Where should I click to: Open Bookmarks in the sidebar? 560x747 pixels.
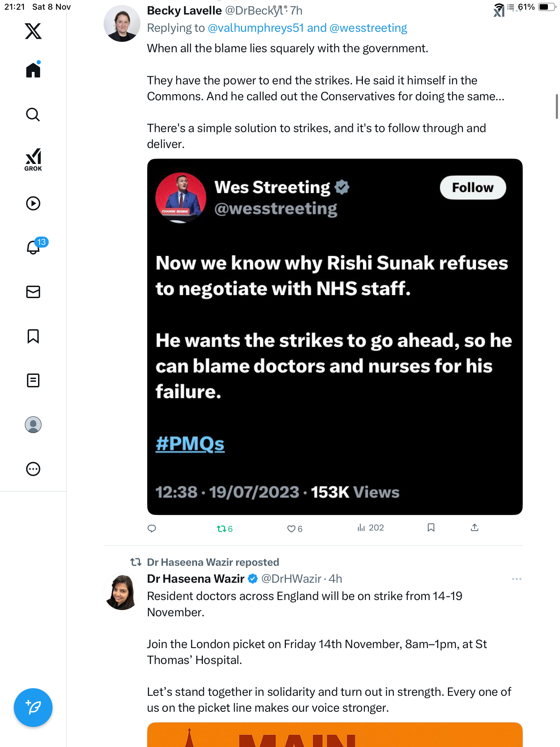33,336
